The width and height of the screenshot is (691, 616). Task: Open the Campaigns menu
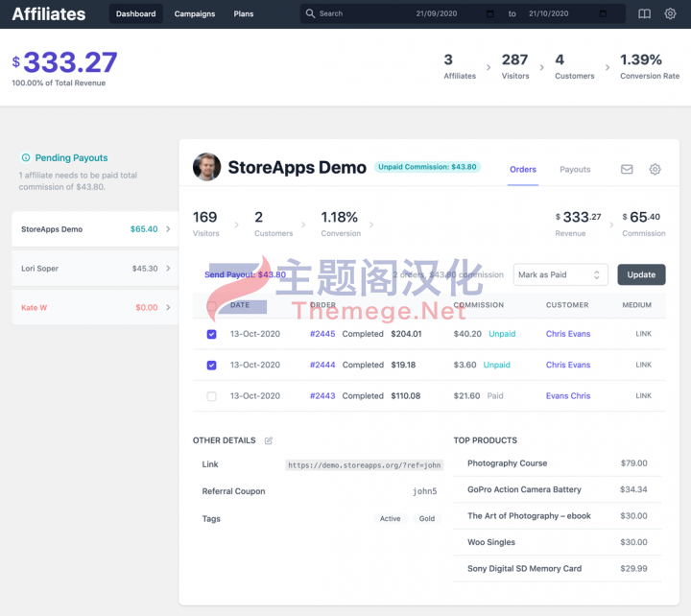tap(194, 13)
